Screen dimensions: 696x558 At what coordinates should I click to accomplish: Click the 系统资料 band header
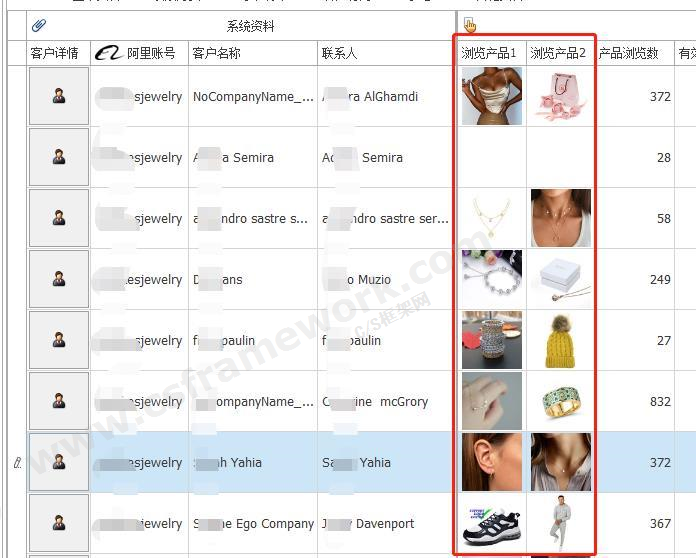pos(250,26)
